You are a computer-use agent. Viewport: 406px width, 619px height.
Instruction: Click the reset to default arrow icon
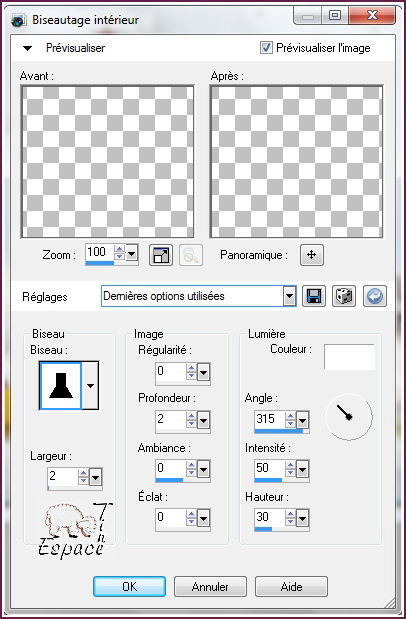coord(375,296)
